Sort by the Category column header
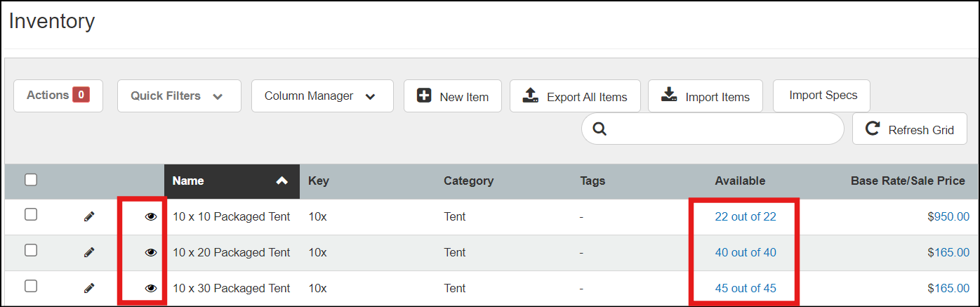Image resolution: width=980 pixels, height=307 pixels. pyautogui.click(x=468, y=181)
